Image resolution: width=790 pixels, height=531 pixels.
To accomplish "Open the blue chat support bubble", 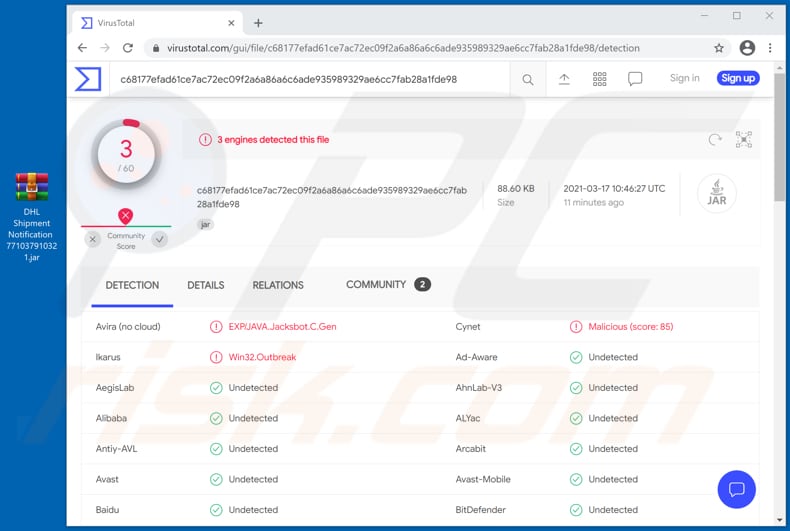I will (737, 489).
